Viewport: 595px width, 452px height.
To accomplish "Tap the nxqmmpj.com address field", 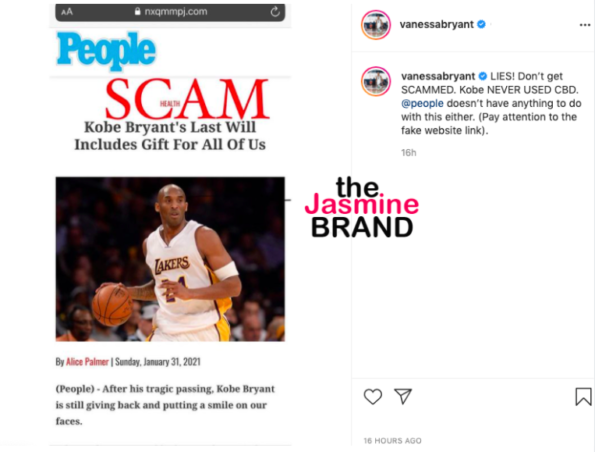I will pos(170,12).
